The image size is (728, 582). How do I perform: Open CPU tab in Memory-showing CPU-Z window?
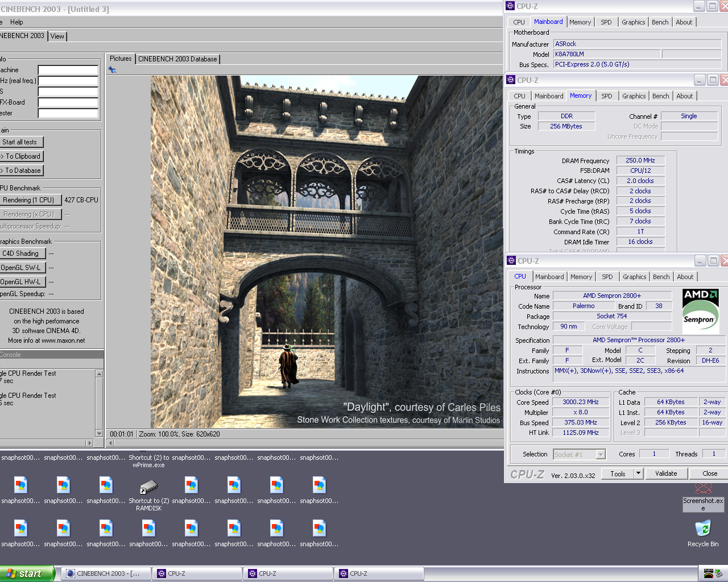tap(520, 96)
